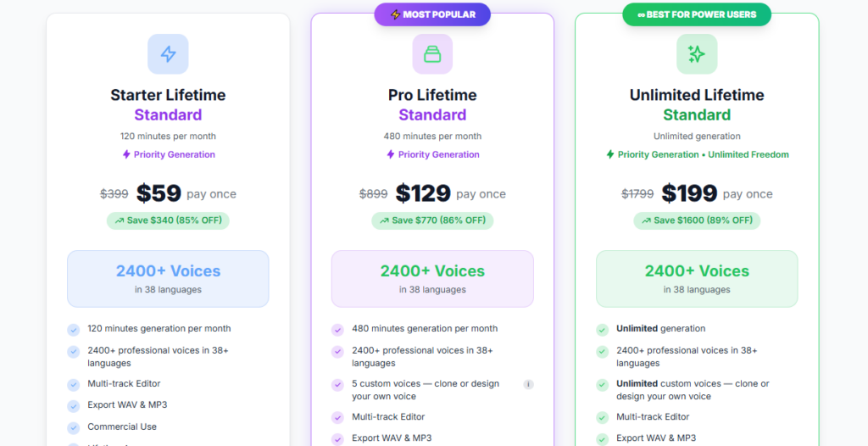Select the Starter plan 2400+ Voices box

click(168, 278)
